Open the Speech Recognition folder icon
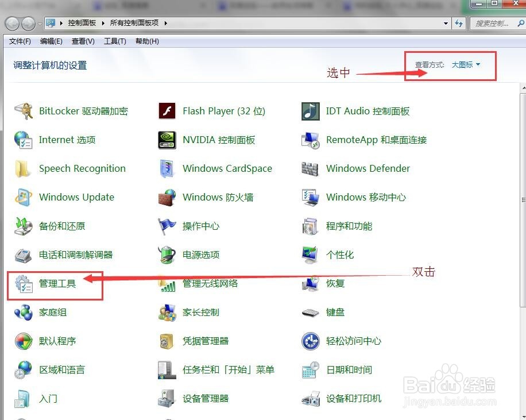The image size is (526, 420). coord(23,168)
